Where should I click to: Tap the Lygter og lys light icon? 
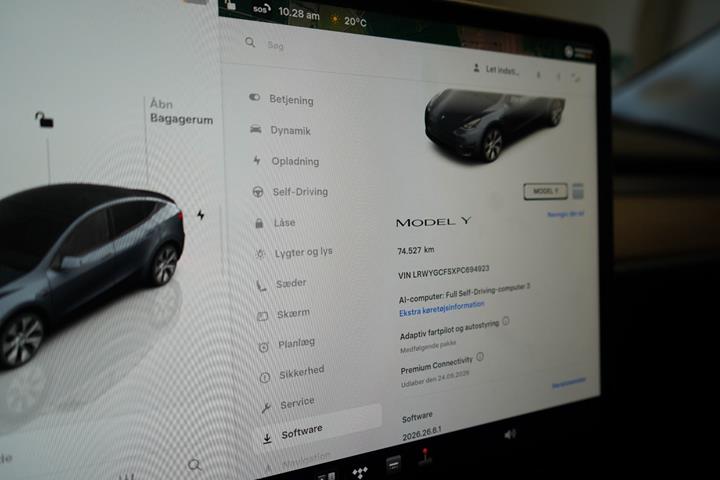[260, 254]
